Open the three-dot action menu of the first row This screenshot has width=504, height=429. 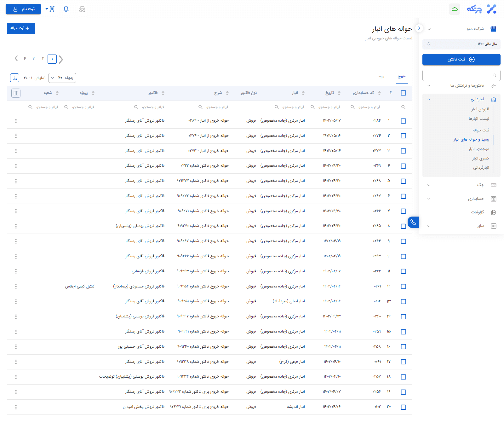pyautogui.click(x=16, y=121)
